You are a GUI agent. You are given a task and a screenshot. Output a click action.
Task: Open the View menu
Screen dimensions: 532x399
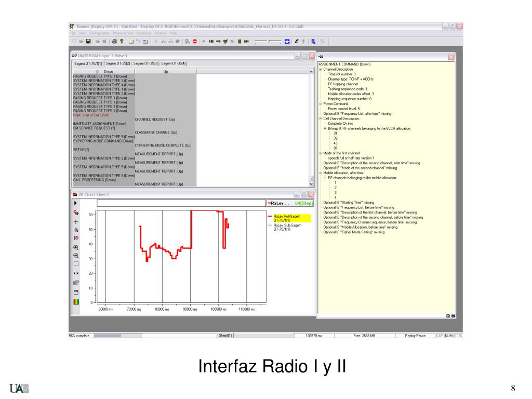[83, 33]
